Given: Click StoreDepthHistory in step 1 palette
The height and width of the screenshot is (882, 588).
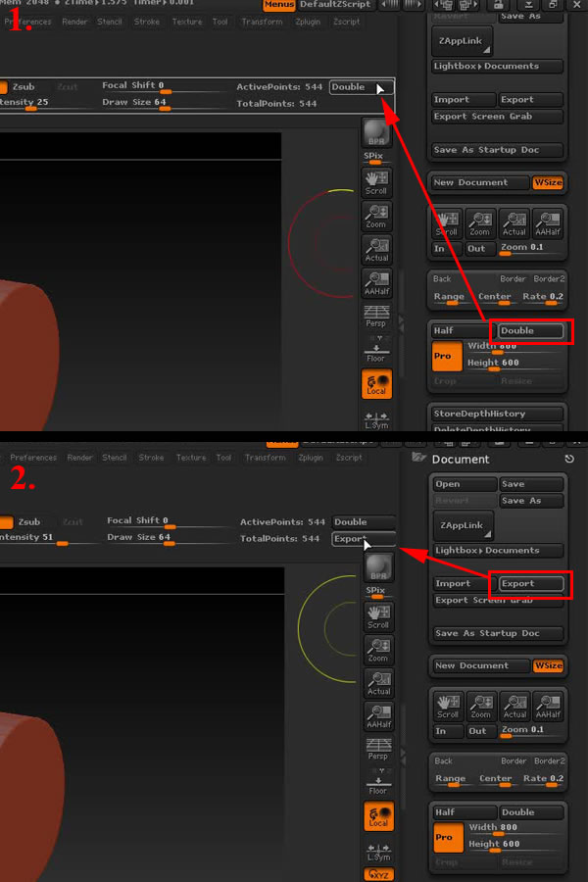Looking at the screenshot, I should tap(497, 414).
